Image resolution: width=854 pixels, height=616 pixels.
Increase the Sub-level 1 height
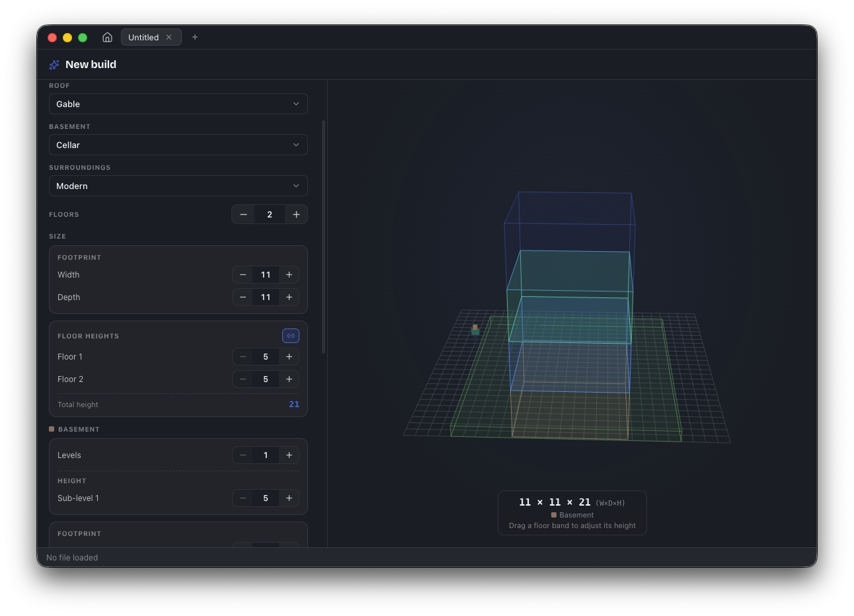pyautogui.click(x=289, y=498)
